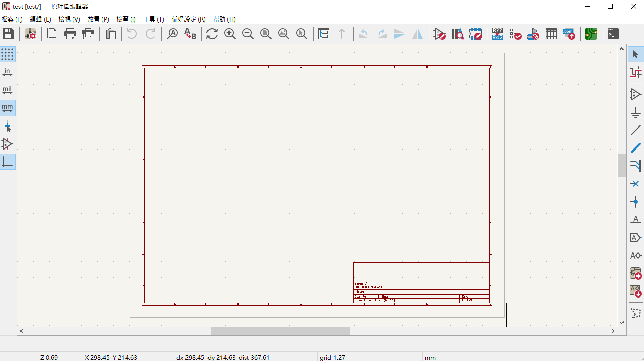Open the 檔案 (F) menu
644x361 pixels.
click(12, 19)
